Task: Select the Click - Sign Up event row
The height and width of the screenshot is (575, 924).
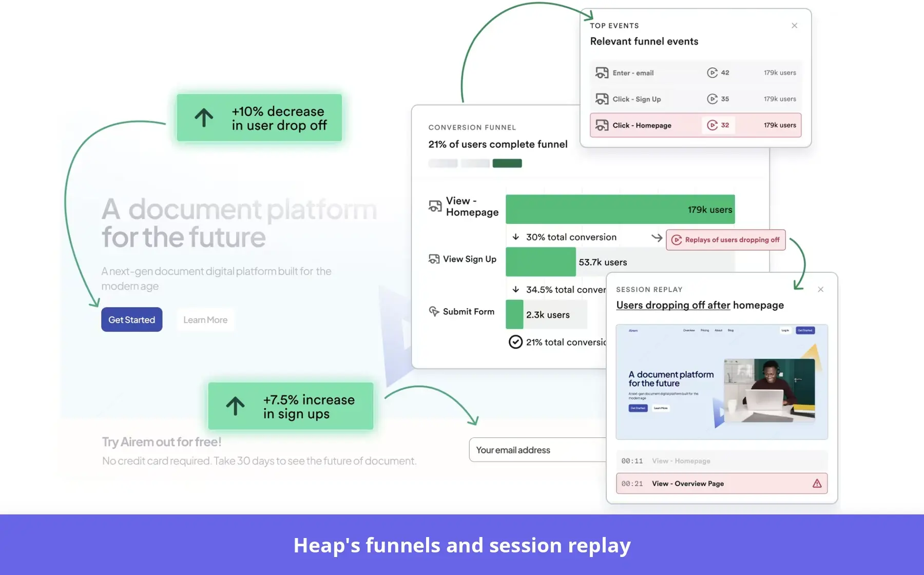Action: [x=696, y=99]
